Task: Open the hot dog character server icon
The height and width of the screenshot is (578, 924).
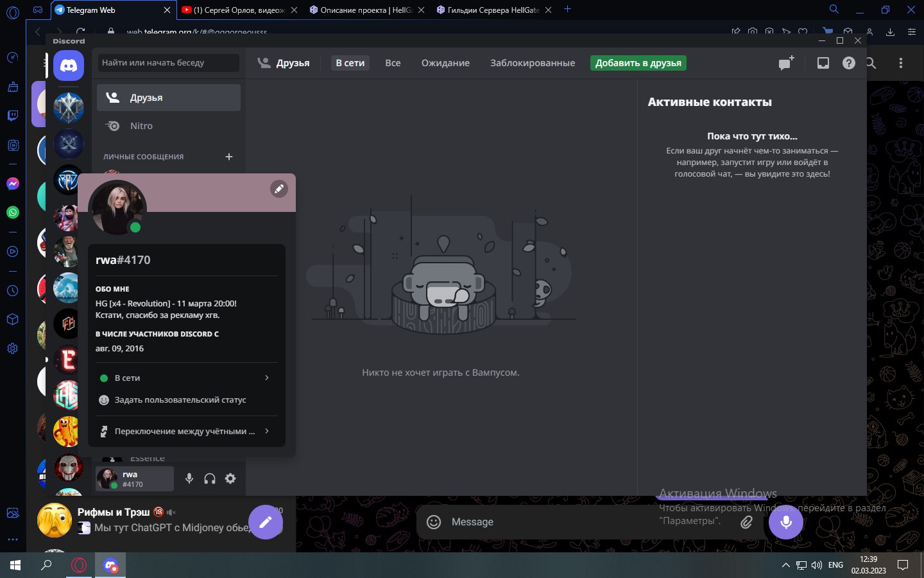Action: click(x=67, y=432)
